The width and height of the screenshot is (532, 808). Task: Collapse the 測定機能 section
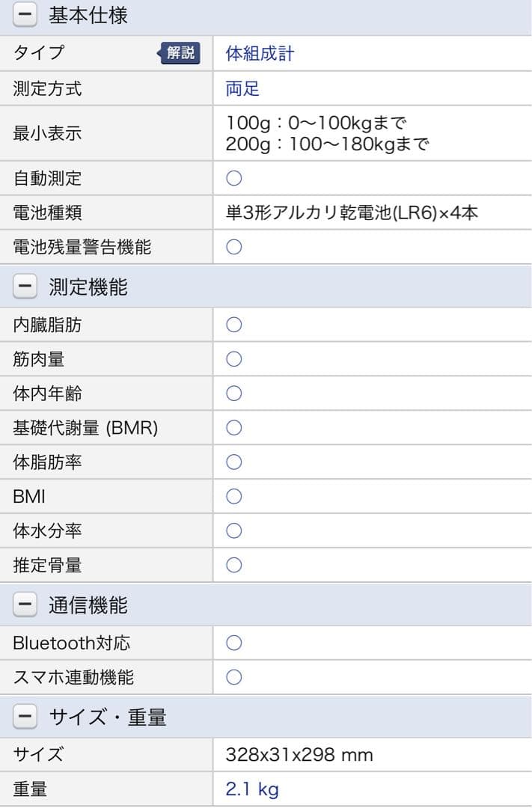click(25, 287)
